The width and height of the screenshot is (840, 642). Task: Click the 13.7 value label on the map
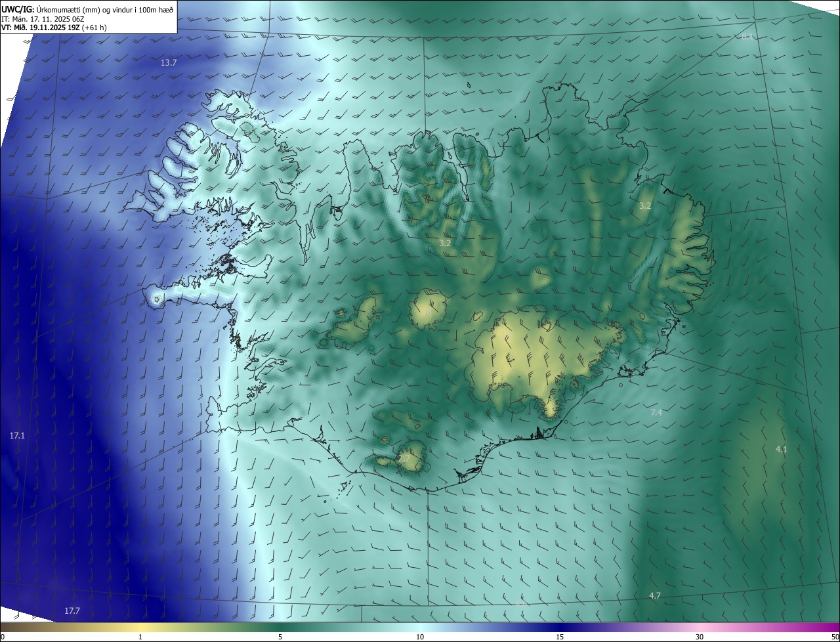pos(169,62)
